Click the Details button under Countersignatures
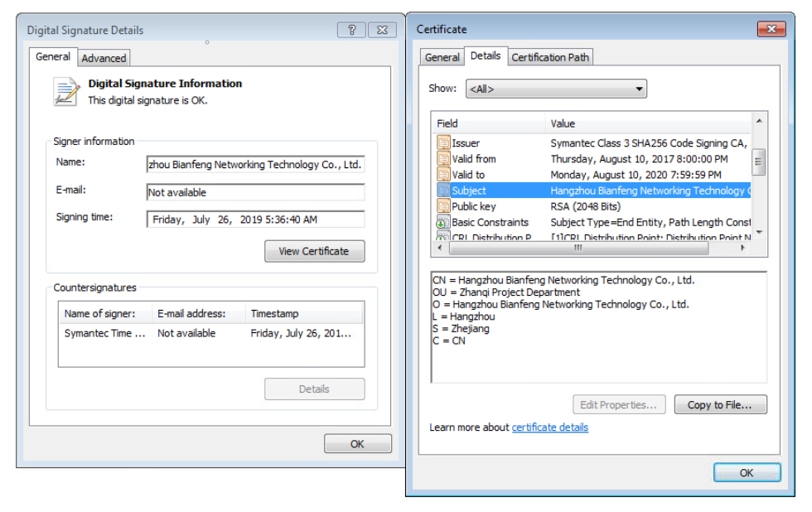 314,389
